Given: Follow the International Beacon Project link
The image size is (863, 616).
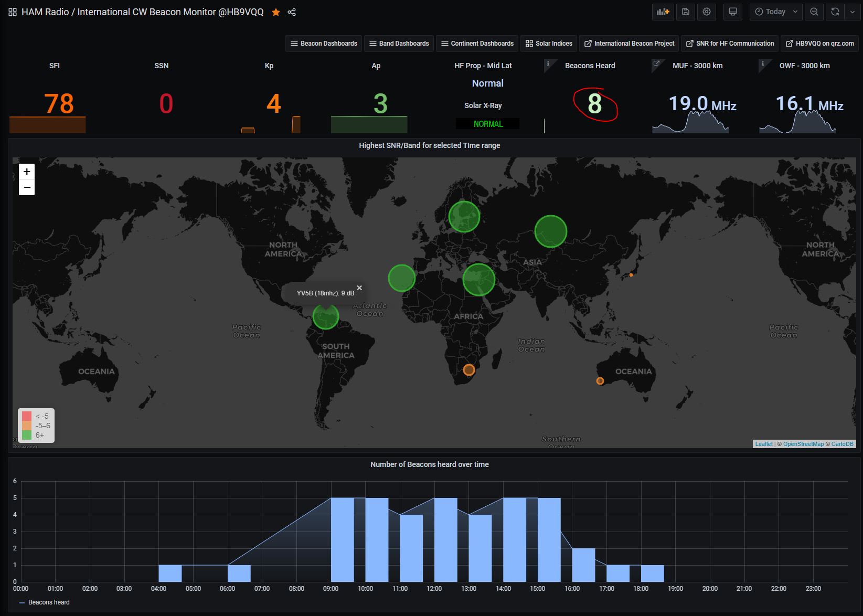Looking at the screenshot, I should (x=629, y=44).
